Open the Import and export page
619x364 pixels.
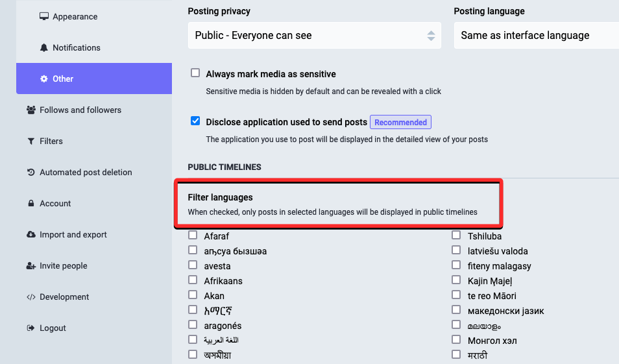[x=73, y=235]
